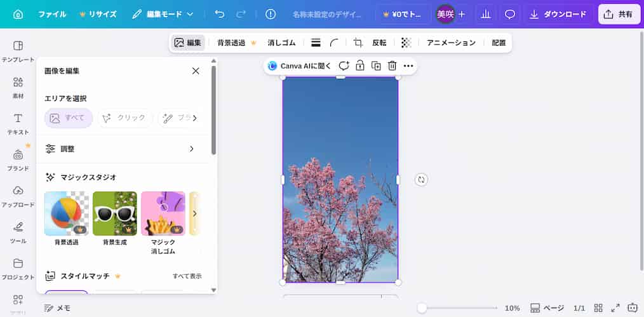Click 消しゴム in the image toolbar
This screenshot has width=644, height=317.
tap(281, 43)
